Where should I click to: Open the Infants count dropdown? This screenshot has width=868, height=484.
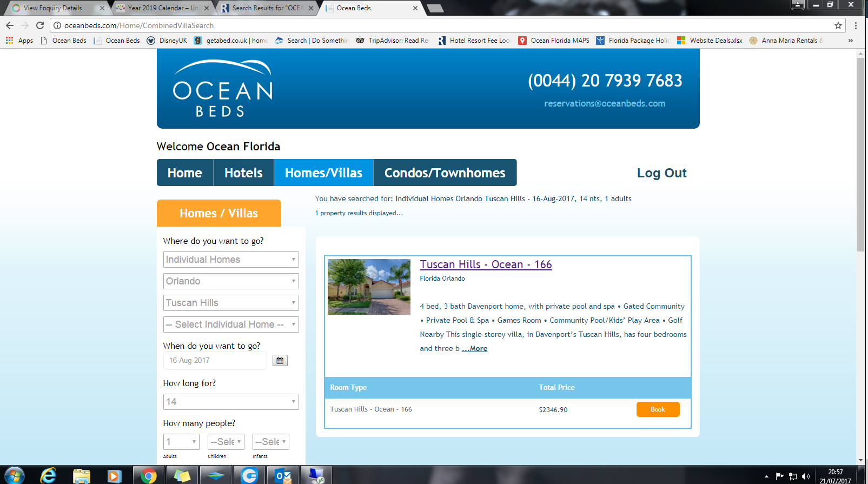coord(271,442)
